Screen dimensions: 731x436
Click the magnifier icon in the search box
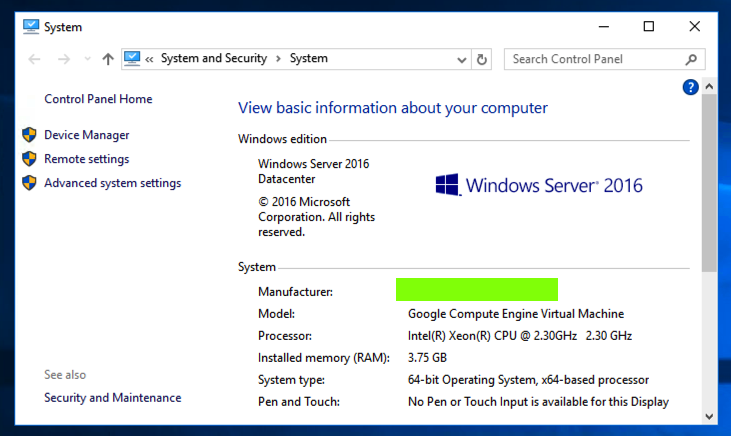pos(691,59)
